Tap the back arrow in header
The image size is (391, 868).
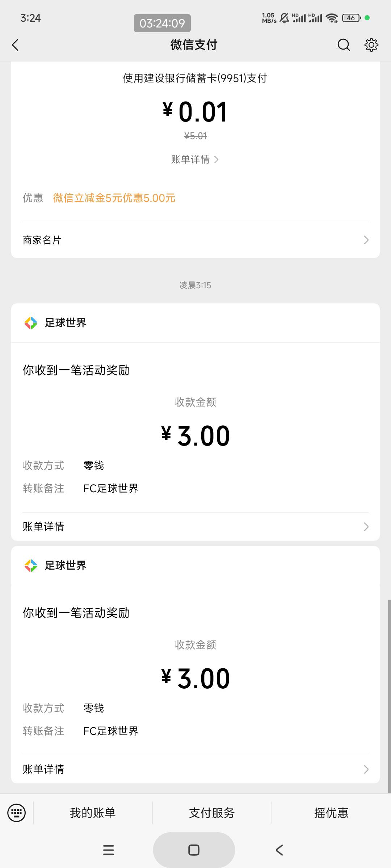point(15,45)
